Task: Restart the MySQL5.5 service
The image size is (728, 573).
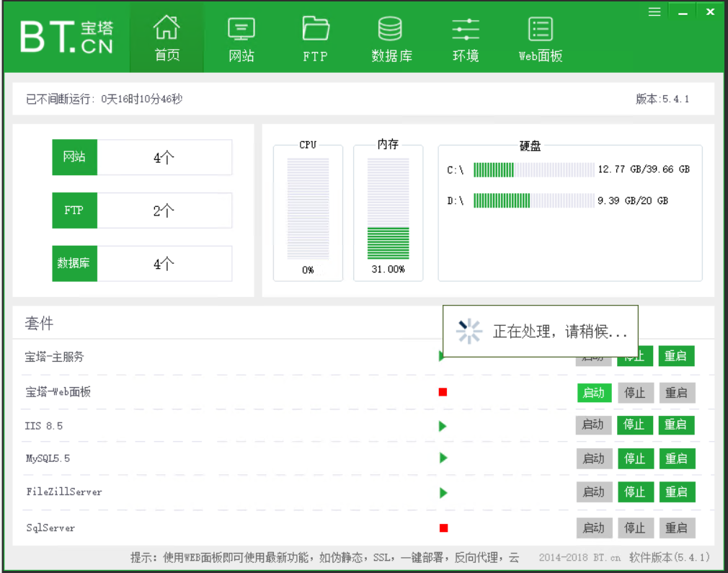Action: (x=677, y=459)
